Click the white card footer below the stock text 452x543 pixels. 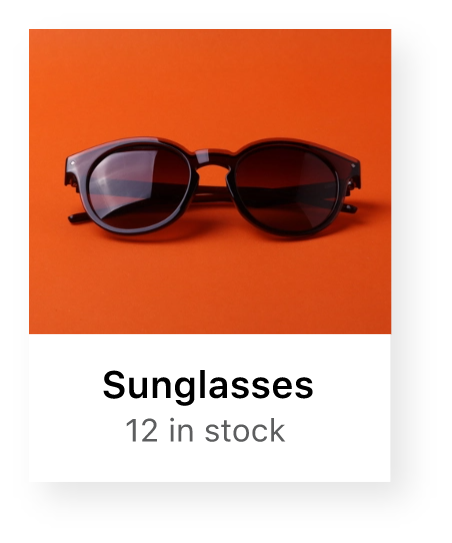click(x=210, y=463)
